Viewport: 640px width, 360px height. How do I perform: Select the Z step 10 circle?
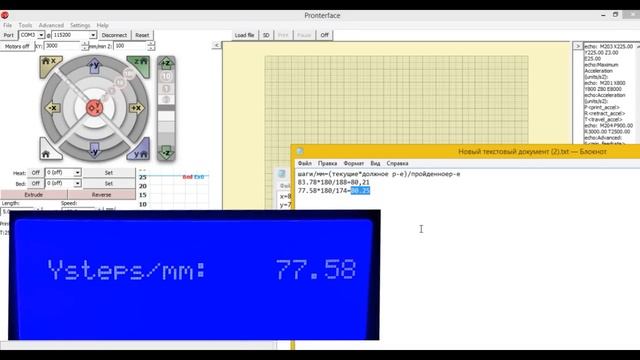[166, 77]
